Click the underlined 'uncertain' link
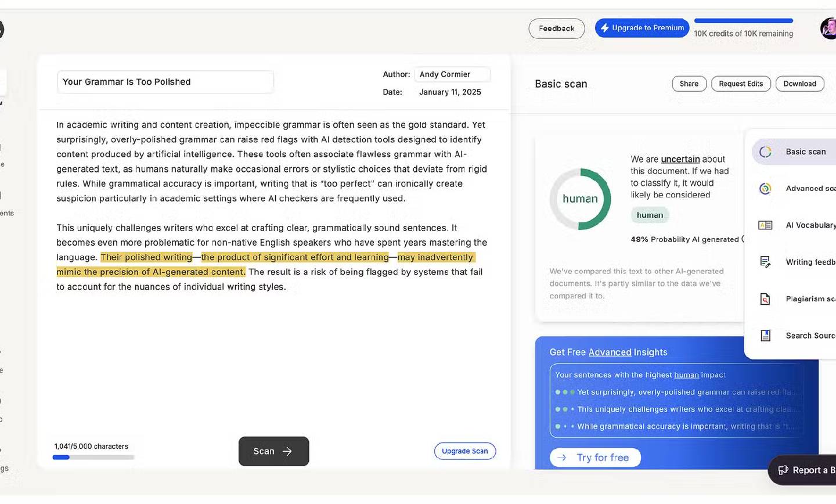836x504 pixels. 680,159
